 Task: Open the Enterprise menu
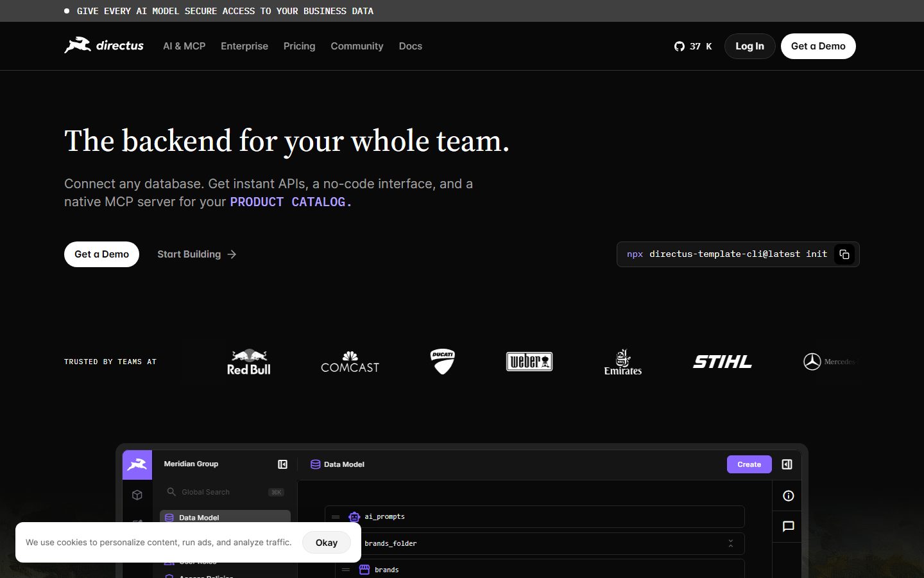coord(244,46)
